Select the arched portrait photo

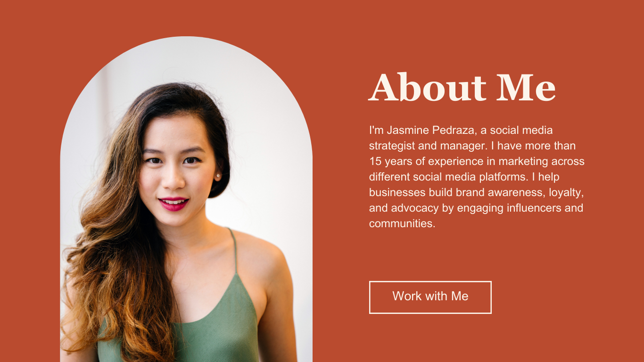click(x=186, y=199)
